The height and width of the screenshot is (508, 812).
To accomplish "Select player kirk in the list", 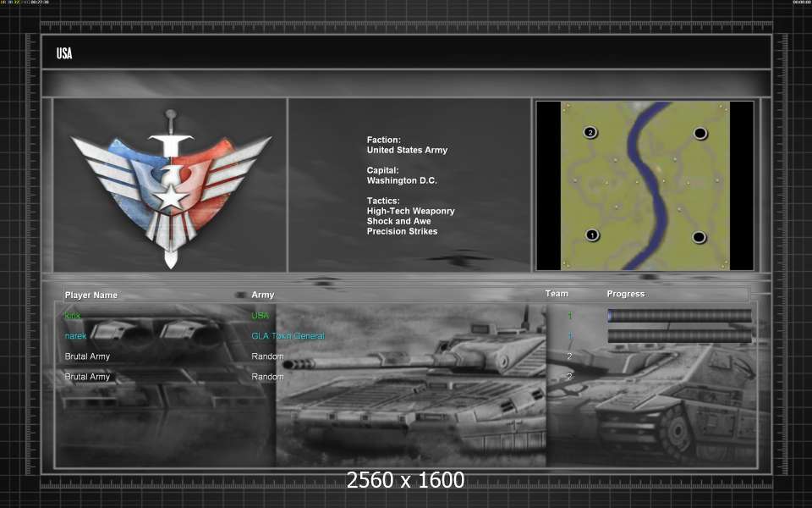I will pos(73,316).
